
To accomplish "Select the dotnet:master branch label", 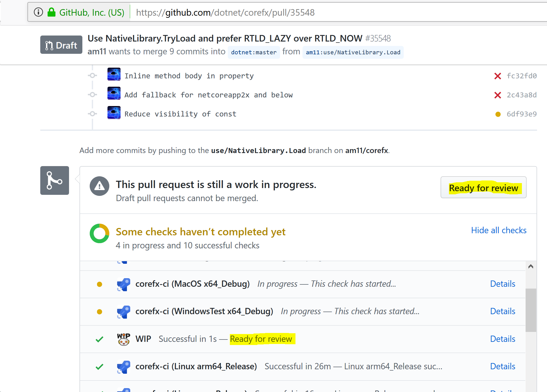I will [253, 52].
